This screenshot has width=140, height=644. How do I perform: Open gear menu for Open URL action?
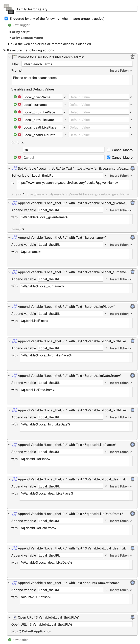tap(133, 617)
